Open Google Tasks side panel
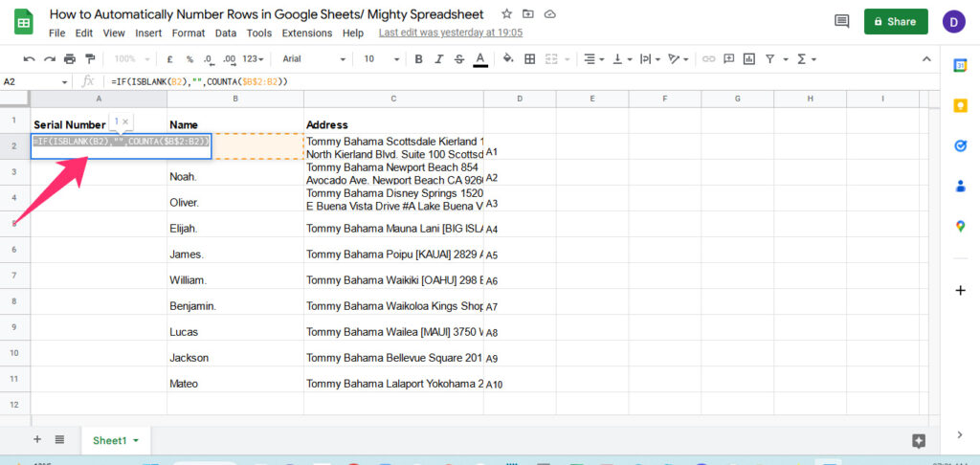Screen dimensions: 980x465 coord(960,145)
